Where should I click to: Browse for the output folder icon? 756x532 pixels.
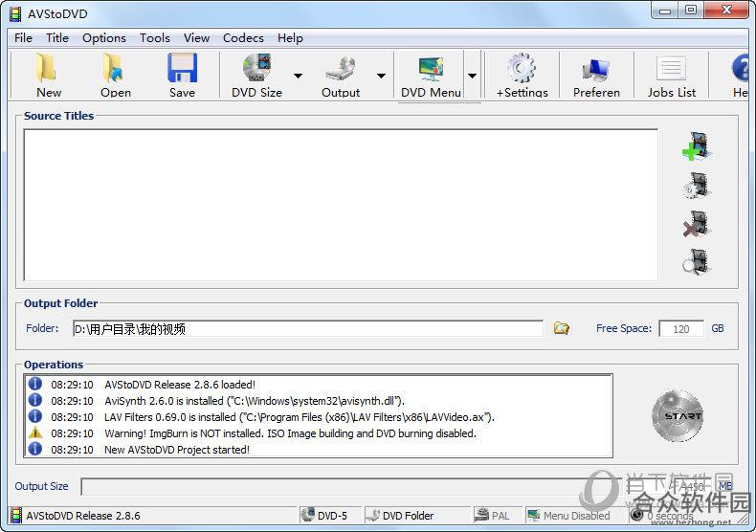561,328
